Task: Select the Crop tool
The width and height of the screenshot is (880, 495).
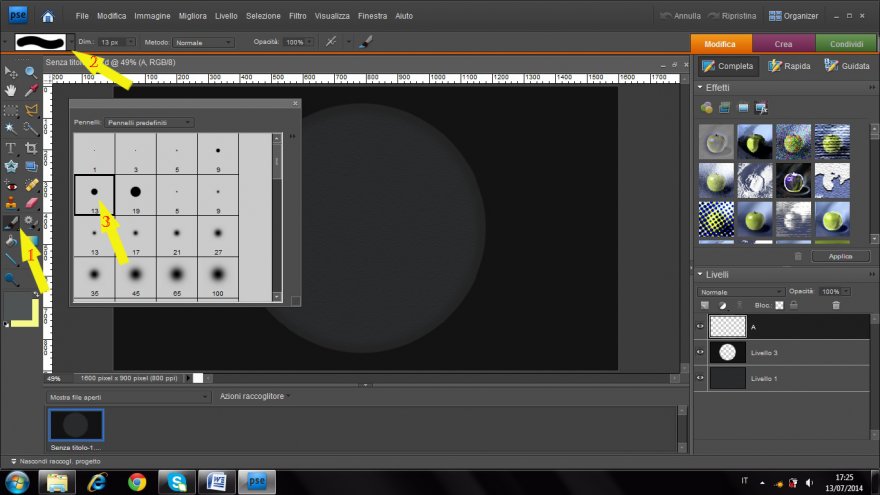Action: [31, 147]
